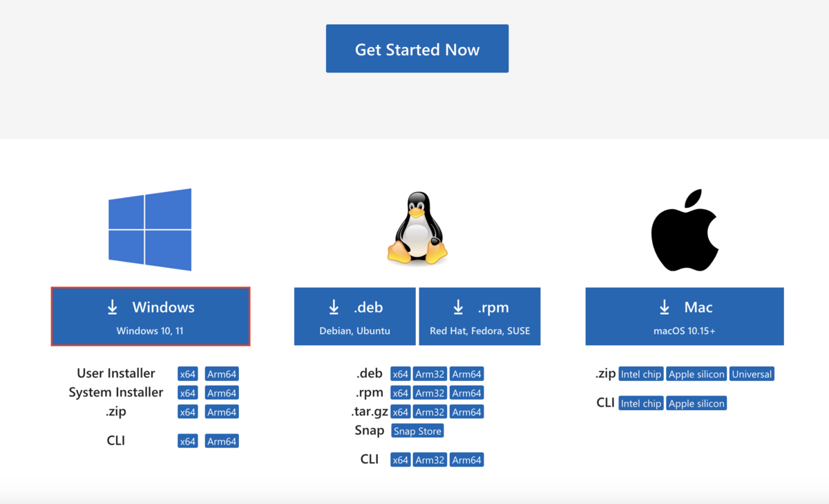Download the Windows 10, 11 installer
The image size is (829, 504).
(x=151, y=317)
